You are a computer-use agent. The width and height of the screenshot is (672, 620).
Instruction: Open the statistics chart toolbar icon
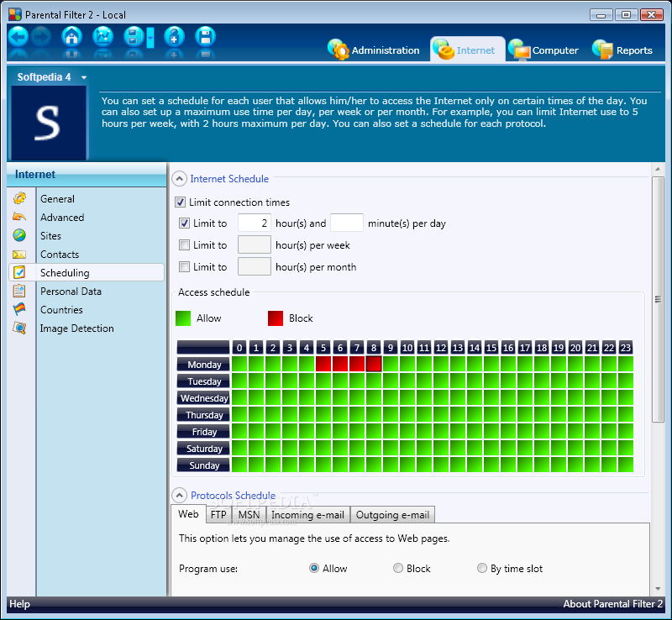pyautogui.click(x=102, y=37)
